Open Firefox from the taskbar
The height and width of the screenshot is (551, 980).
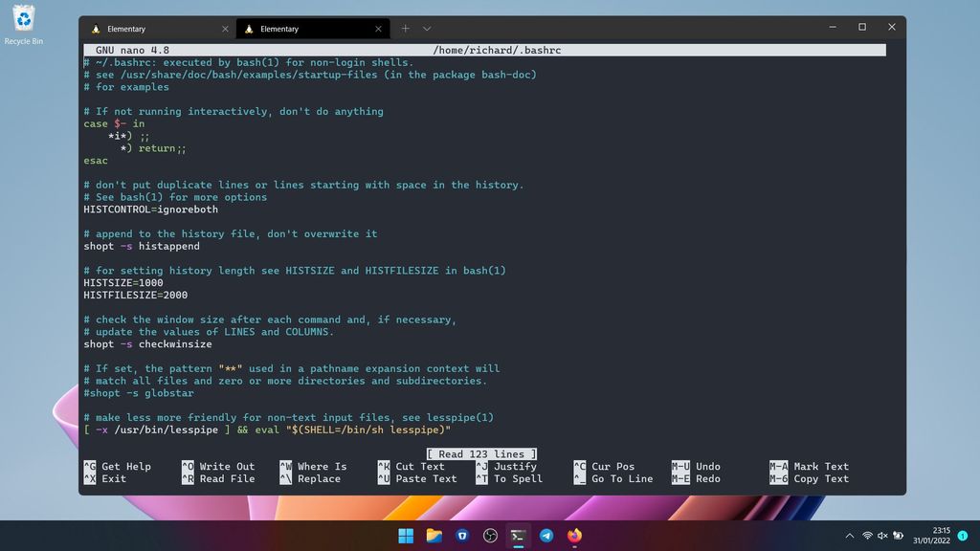(575, 536)
